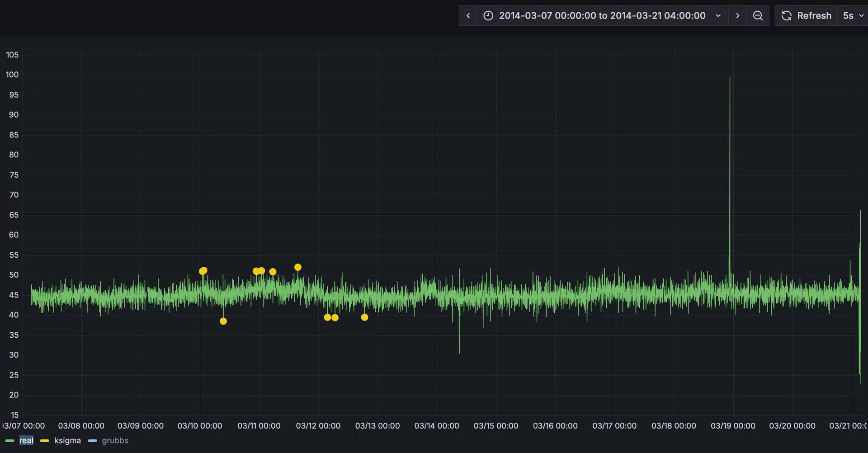This screenshot has height=453, width=868.
Task: Open the time range dropdown chevron
Action: pyautogui.click(x=718, y=15)
